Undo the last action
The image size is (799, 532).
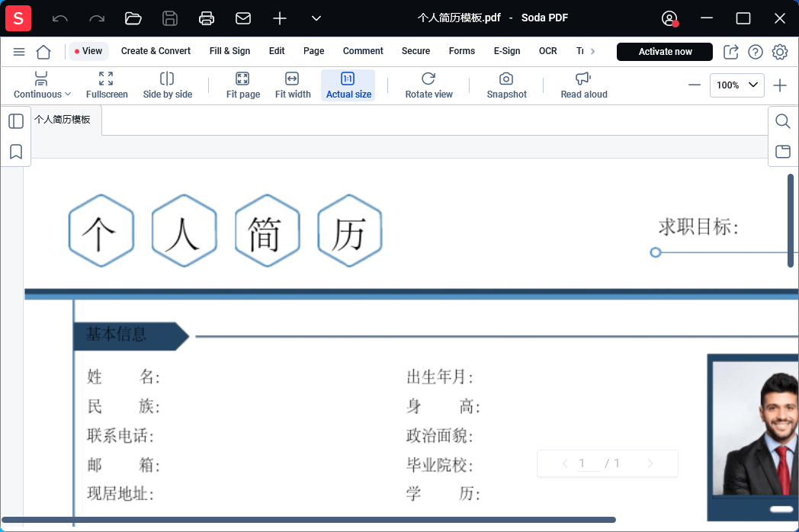coord(60,19)
